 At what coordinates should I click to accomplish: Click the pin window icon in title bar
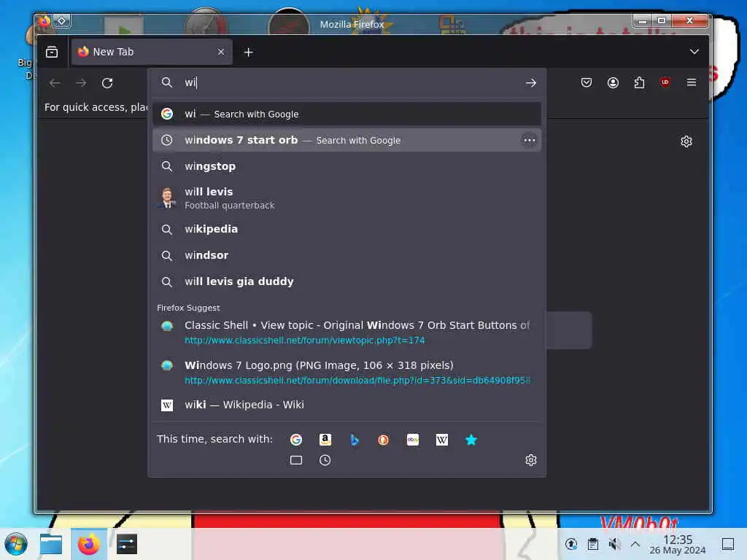tap(61, 20)
